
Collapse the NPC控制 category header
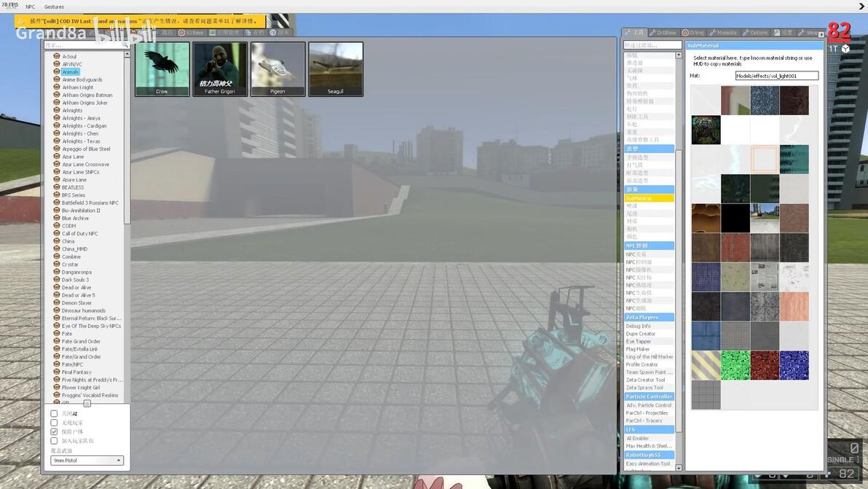(649, 246)
